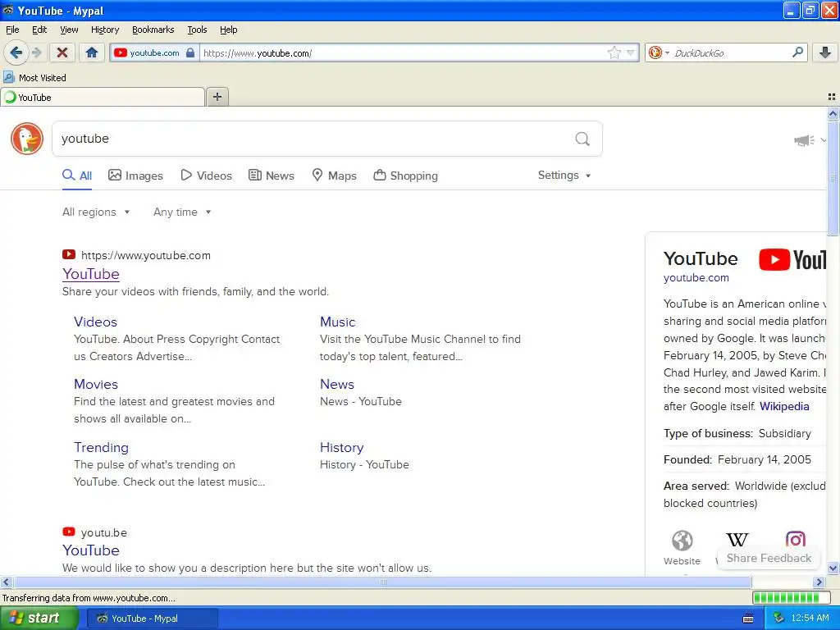Click the horizontal scrollbar right arrow
Screen dimensions: 840x630
point(819,582)
